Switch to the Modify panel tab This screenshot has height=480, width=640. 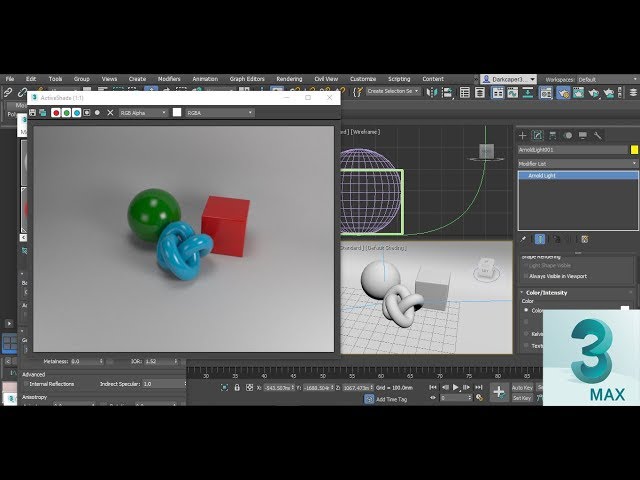pyautogui.click(x=538, y=136)
